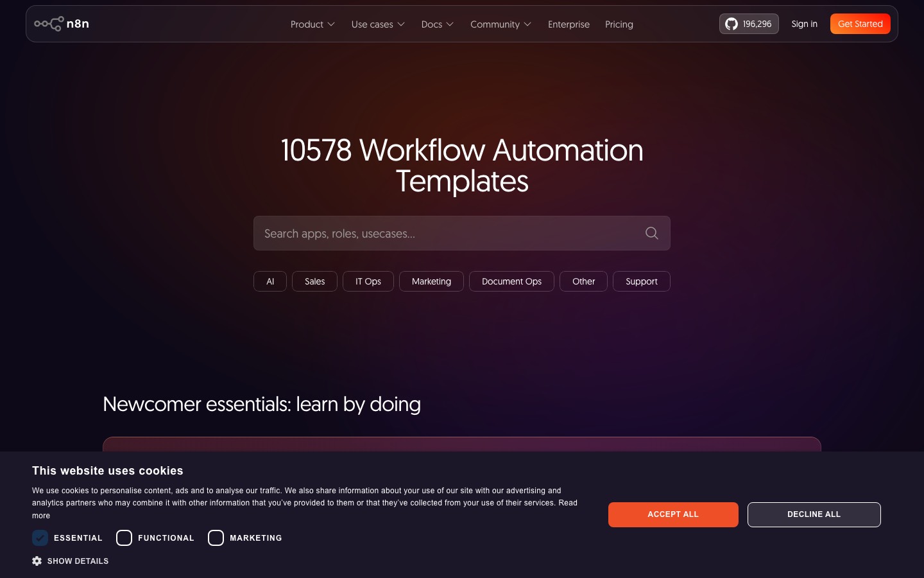Viewport: 924px width, 578px height.
Task: Click the Accept All cookies button
Action: point(673,514)
